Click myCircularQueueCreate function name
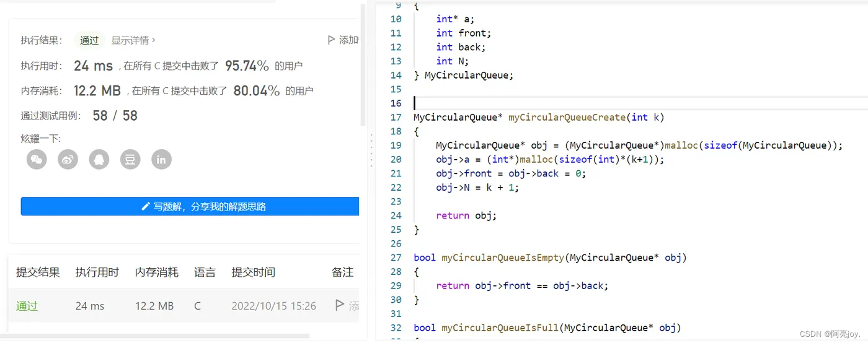 (567, 117)
